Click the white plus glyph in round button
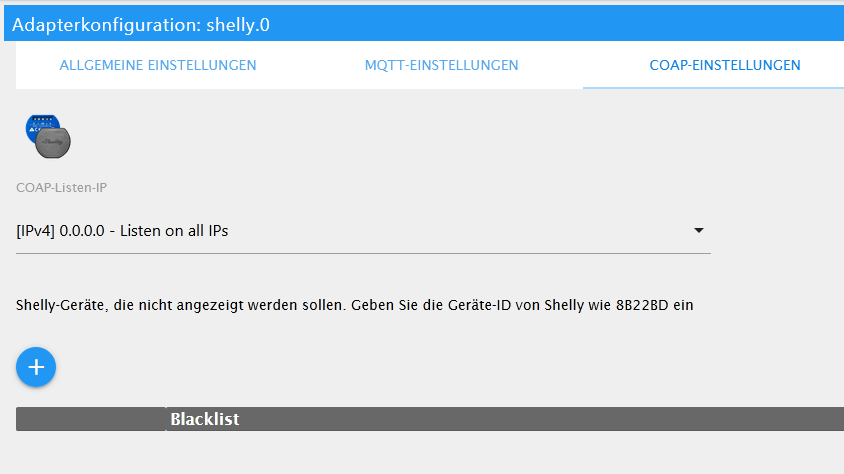Viewport: 844px width, 474px height. click(x=36, y=367)
